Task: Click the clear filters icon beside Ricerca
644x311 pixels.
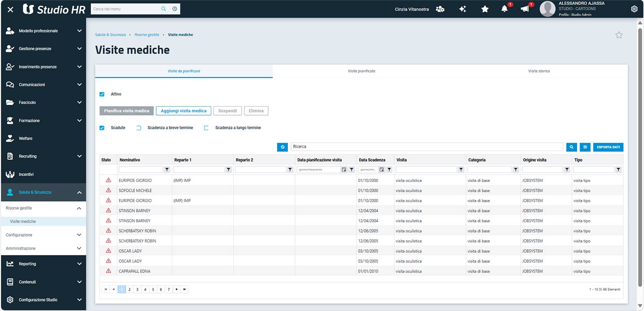Action: coord(283,147)
